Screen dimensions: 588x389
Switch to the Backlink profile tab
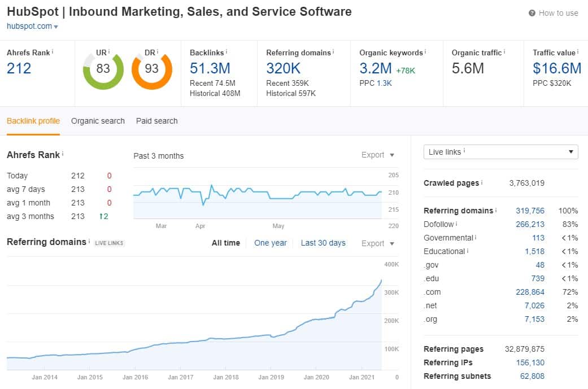[33, 121]
